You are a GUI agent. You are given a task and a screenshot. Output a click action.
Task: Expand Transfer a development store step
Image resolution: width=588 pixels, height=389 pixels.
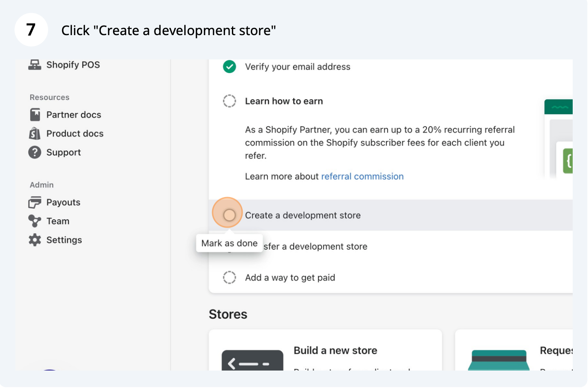(x=315, y=247)
